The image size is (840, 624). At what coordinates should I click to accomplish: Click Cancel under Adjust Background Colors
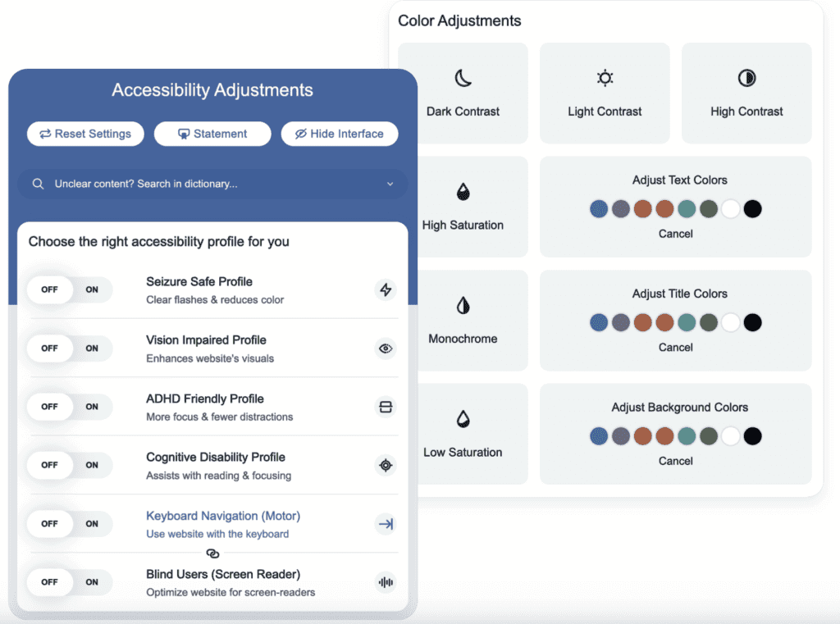[x=675, y=461]
